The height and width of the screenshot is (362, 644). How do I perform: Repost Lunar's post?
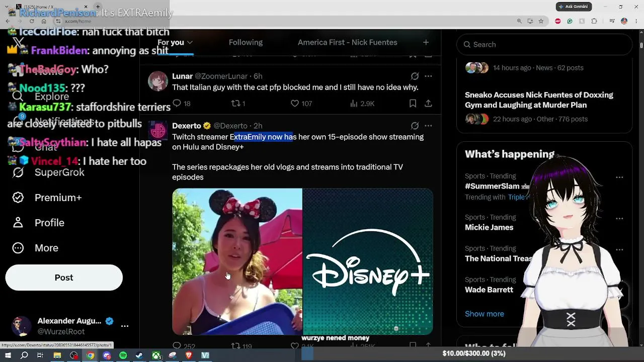point(235,104)
